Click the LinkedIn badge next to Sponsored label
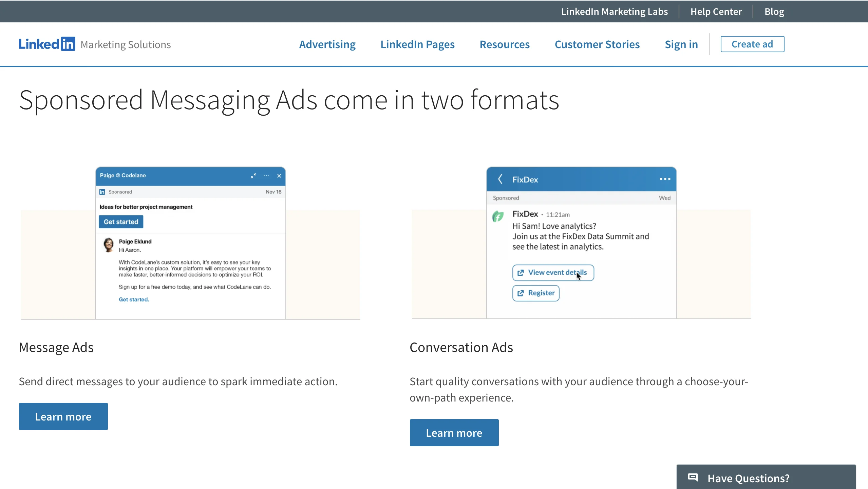 (x=102, y=192)
